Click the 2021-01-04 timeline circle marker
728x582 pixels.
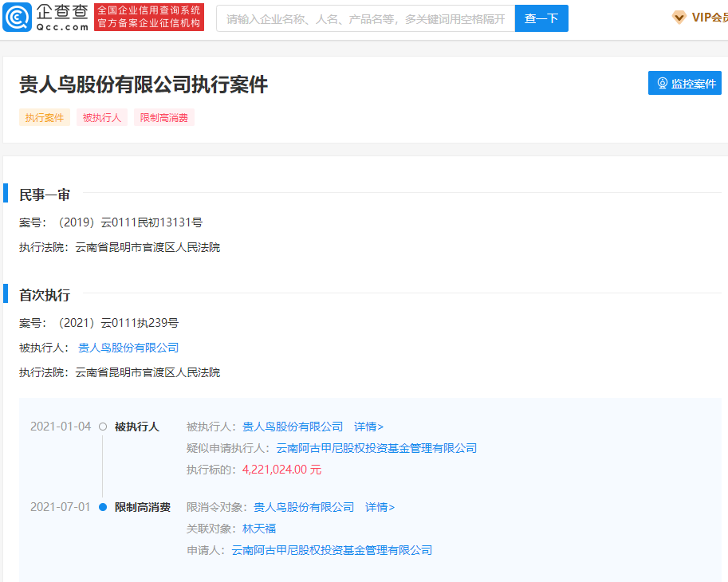103,427
